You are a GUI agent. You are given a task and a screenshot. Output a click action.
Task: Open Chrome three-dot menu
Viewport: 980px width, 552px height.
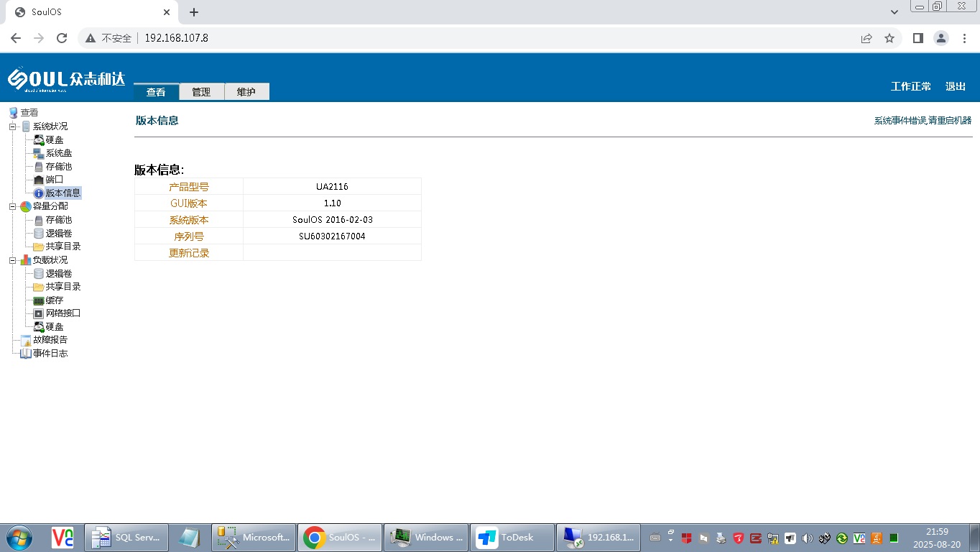click(964, 38)
